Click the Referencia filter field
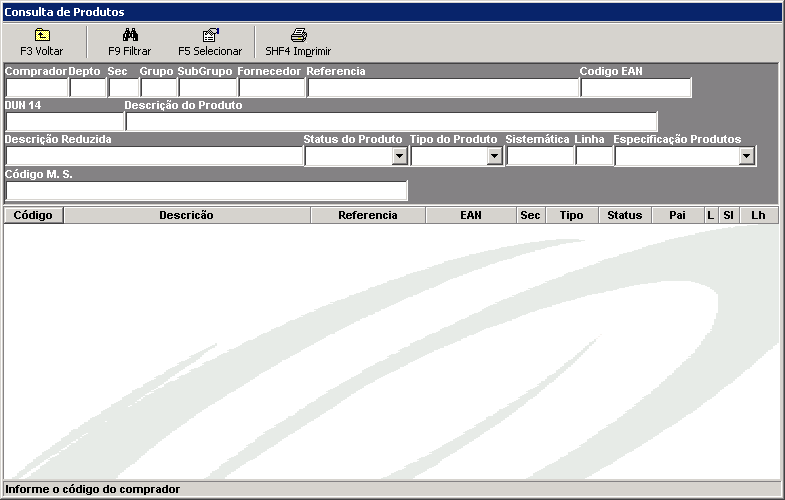This screenshot has height=500, width=785. 443,88
